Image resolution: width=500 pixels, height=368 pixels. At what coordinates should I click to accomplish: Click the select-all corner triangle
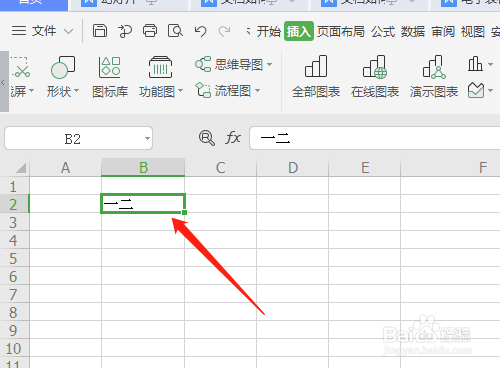click(21, 168)
